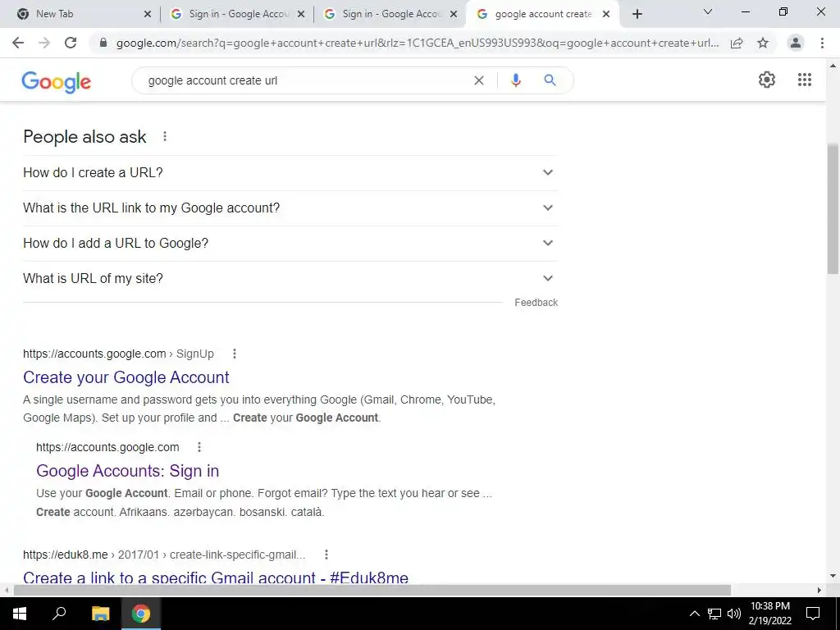
Task: Bookmark this tab with star icon
Action: pos(763,43)
